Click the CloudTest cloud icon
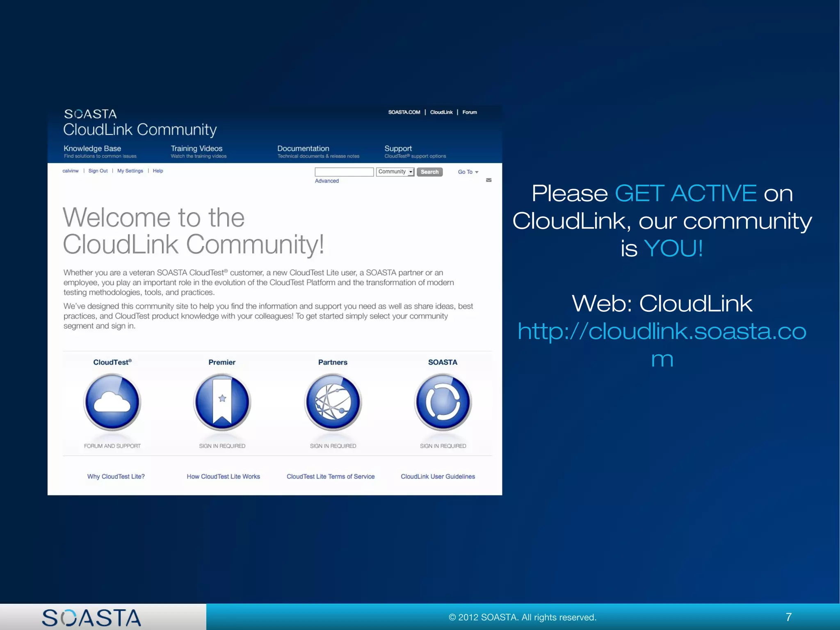840x630 pixels. (x=112, y=402)
